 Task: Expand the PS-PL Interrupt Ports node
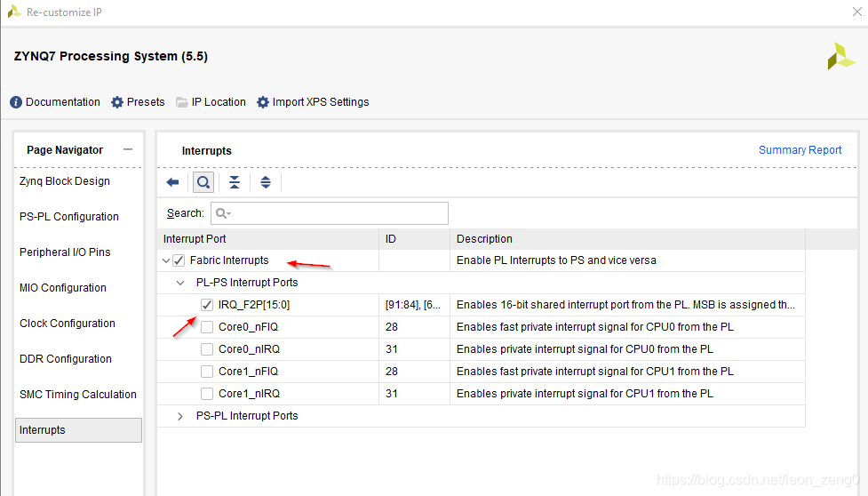[x=180, y=416]
